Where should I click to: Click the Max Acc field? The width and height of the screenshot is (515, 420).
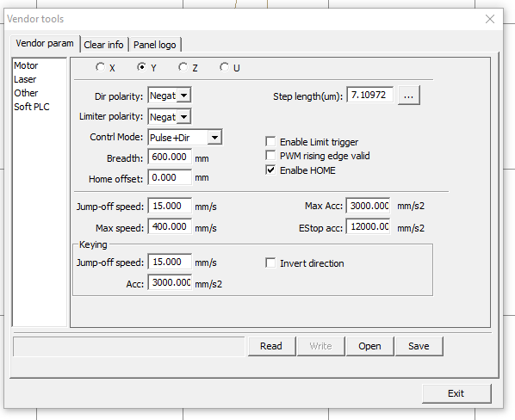coord(369,206)
